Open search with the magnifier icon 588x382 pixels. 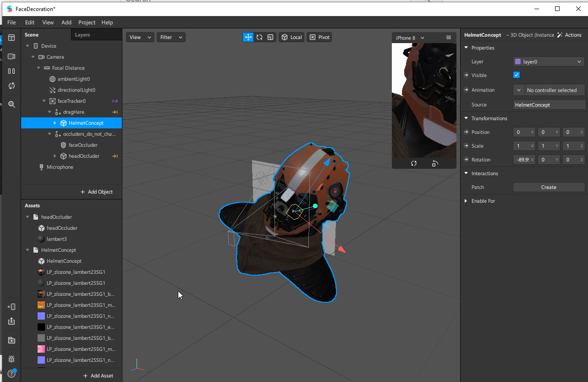click(11, 105)
